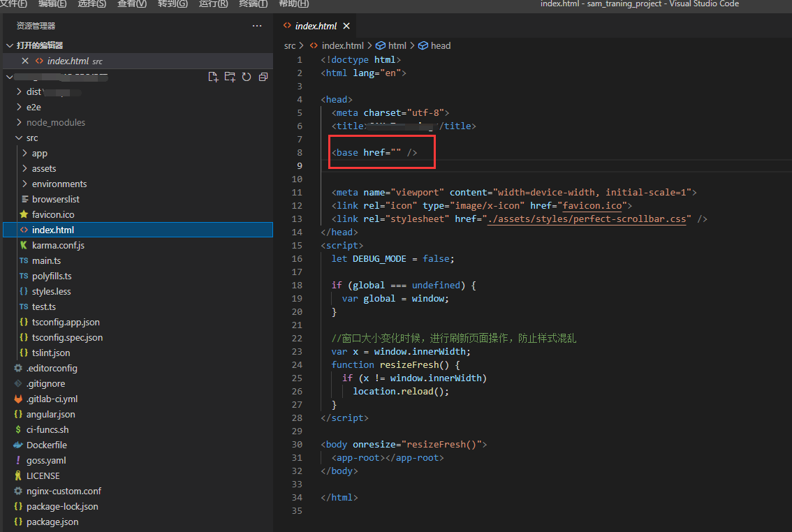Follow the favicon.ico link in the code
This screenshot has width=792, height=532.
coord(592,205)
